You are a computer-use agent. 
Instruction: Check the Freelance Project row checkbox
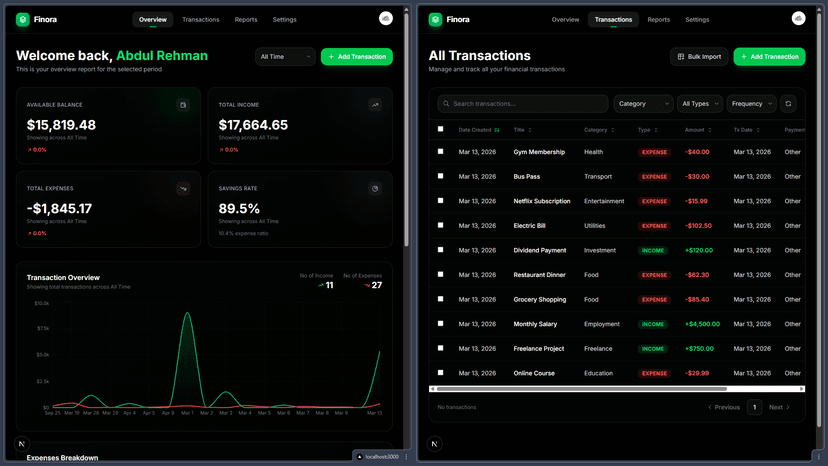click(x=440, y=348)
